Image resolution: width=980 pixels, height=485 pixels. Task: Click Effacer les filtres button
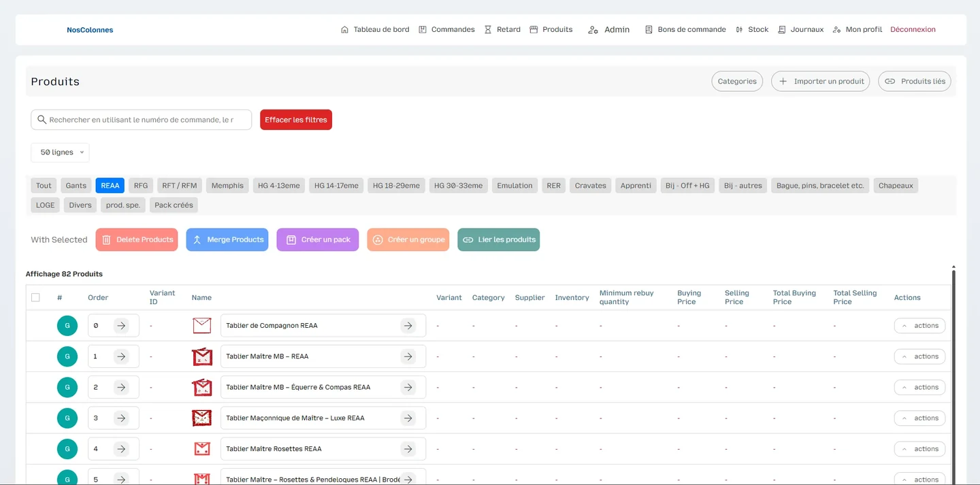pyautogui.click(x=296, y=120)
